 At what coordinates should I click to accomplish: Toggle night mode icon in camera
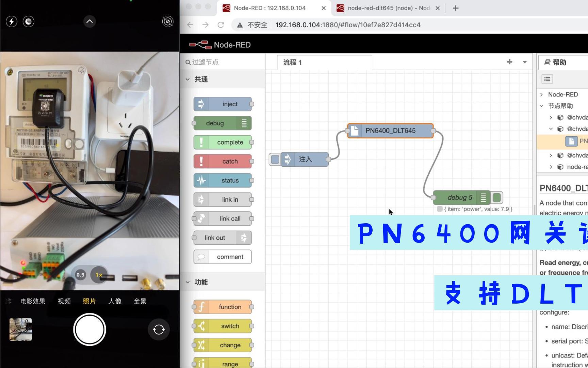pos(29,21)
